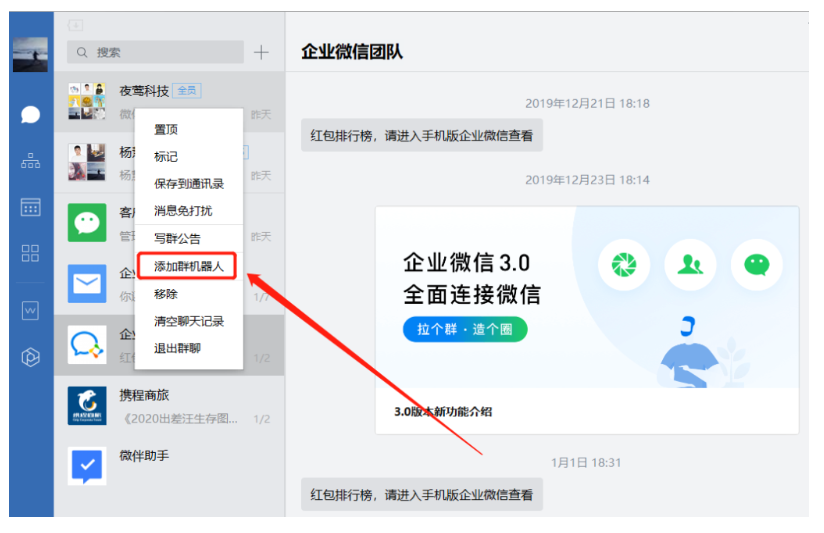Open the calendar schedule icon
This screenshot has width=824, height=533.
pos(30,207)
